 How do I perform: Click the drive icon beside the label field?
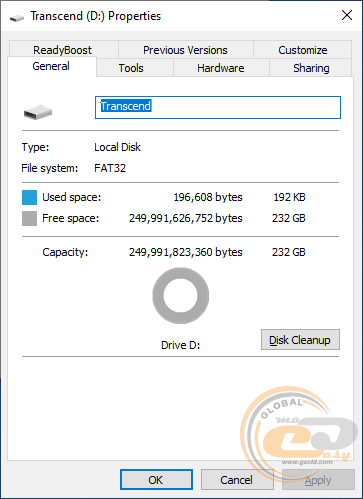[38, 112]
